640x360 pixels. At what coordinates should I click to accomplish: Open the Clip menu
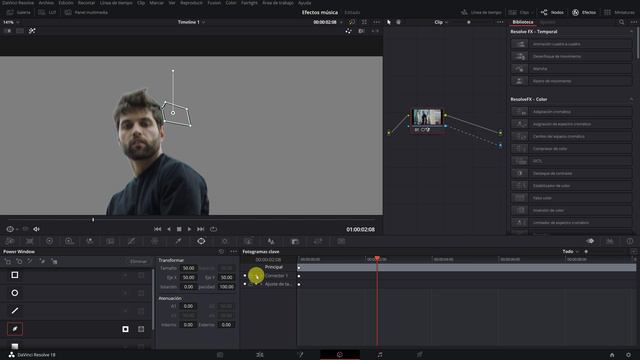pos(141,3)
